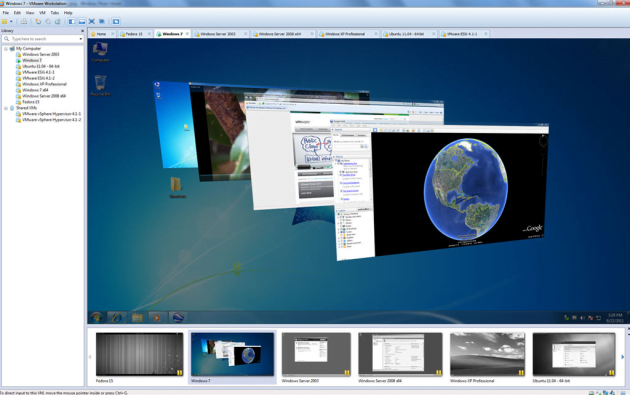Collapse the Shared VMs tree node
630x395 pixels.
[6, 108]
